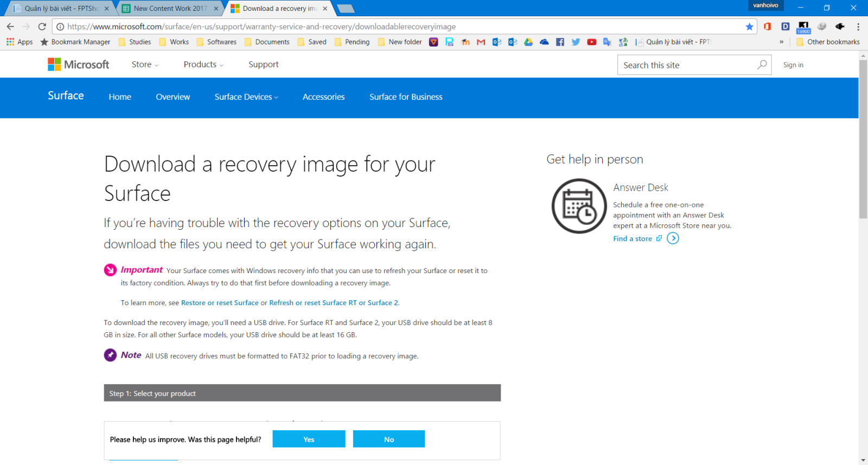Open the purple shield bookmark icon
Image resolution: width=868 pixels, height=465 pixels.
(433, 42)
